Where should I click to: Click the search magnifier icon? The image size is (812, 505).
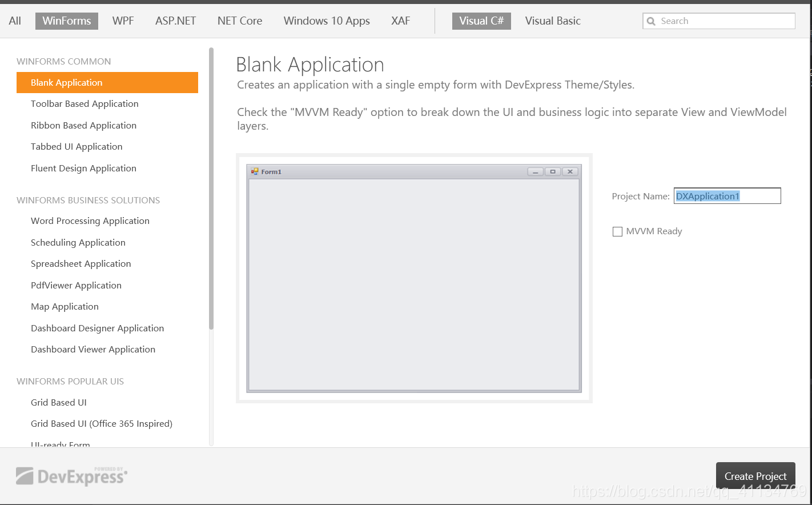click(x=651, y=21)
